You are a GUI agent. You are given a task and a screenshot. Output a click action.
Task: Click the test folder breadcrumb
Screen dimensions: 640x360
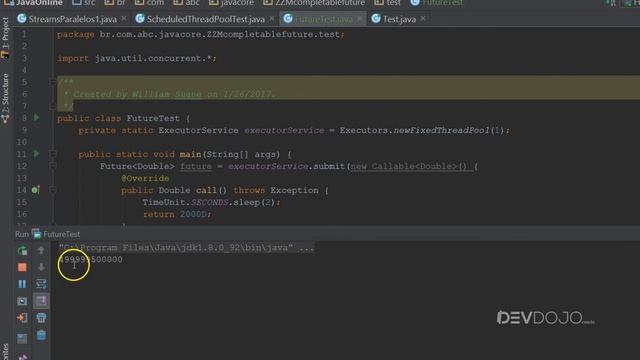[x=388, y=3]
